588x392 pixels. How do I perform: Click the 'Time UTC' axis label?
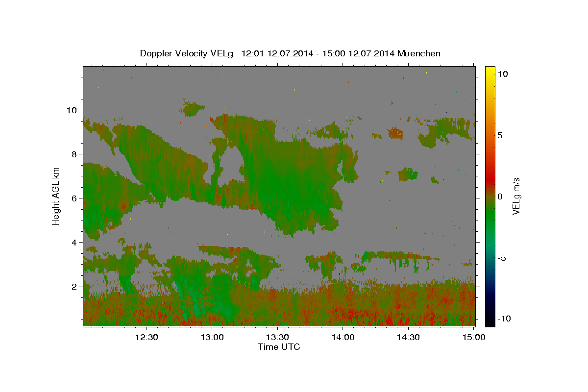(x=279, y=347)
